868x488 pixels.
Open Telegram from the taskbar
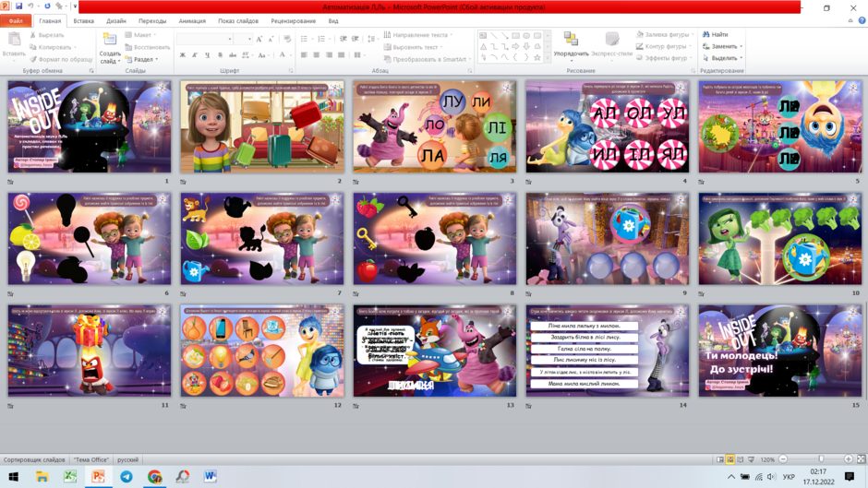pyautogui.click(x=127, y=476)
